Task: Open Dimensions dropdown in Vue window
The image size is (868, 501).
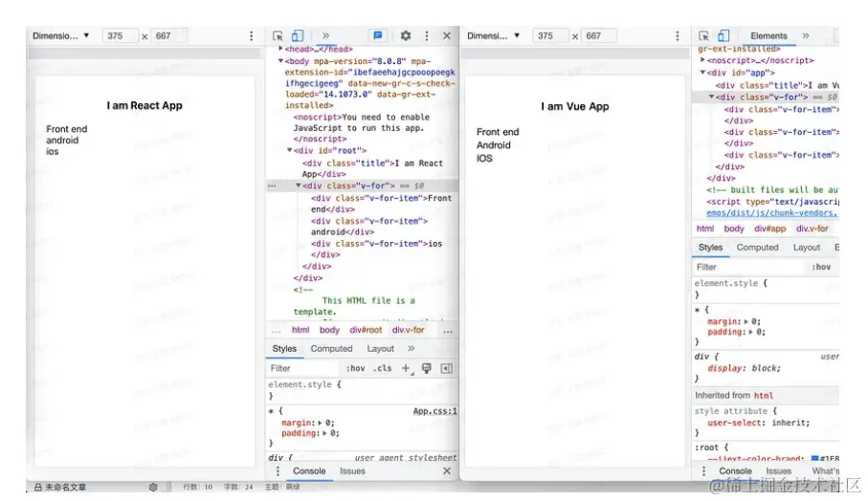Action: coord(493,36)
